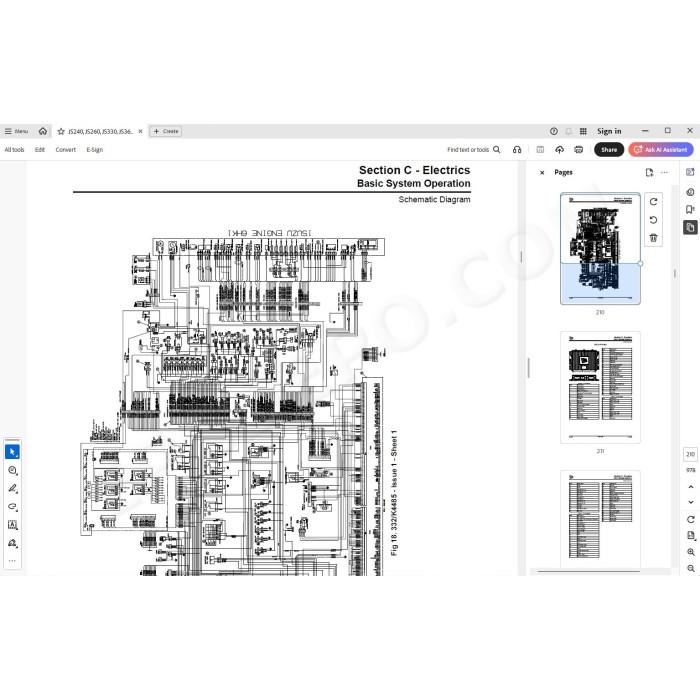Click the current page number box 210
The height and width of the screenshot is (700, 700).
tap(690, 454)
